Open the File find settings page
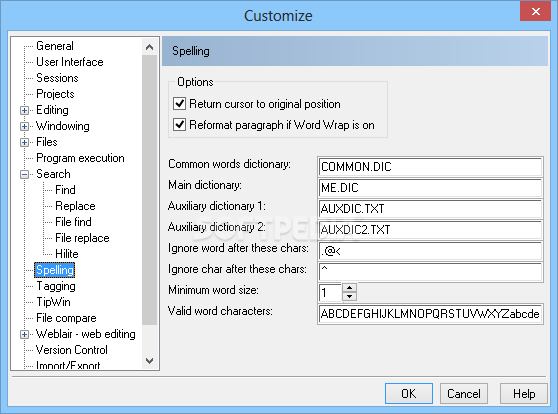This screenshot has height=414, width=558. (x=73, y=222)
